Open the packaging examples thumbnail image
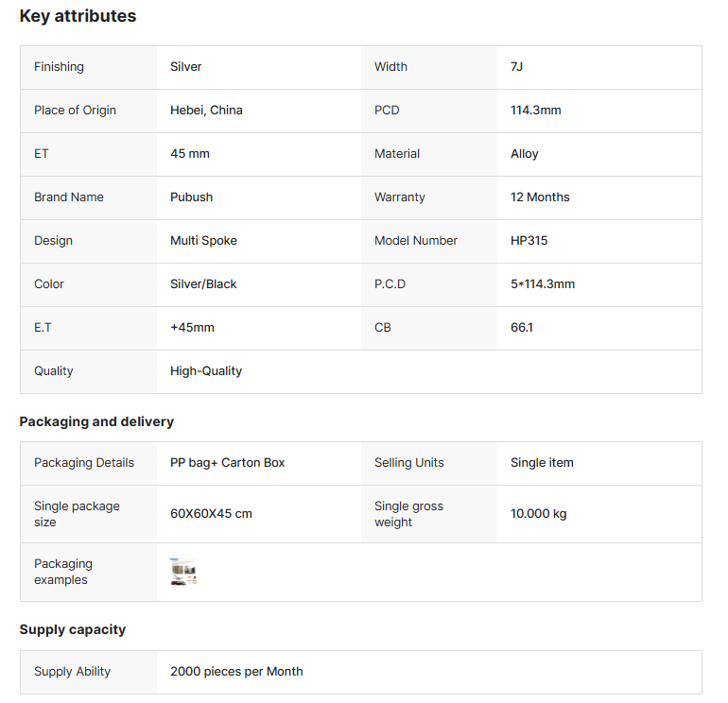 tap(183, 572)
